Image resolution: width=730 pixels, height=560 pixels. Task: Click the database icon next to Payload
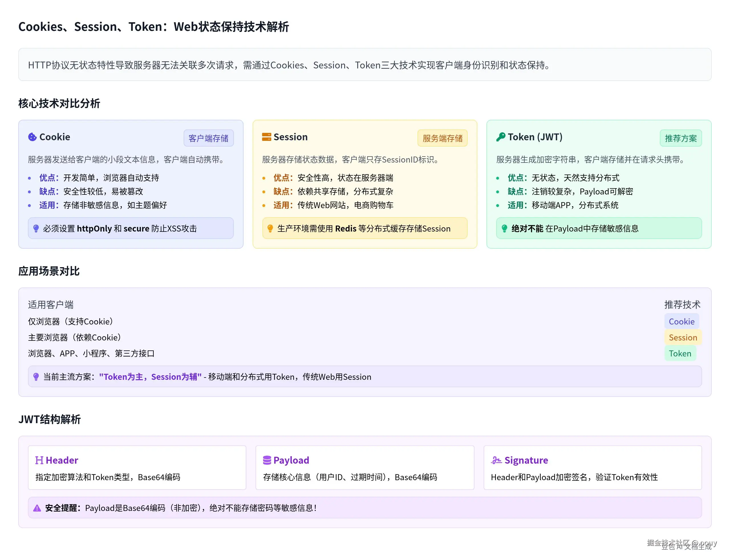pos(267,460)
